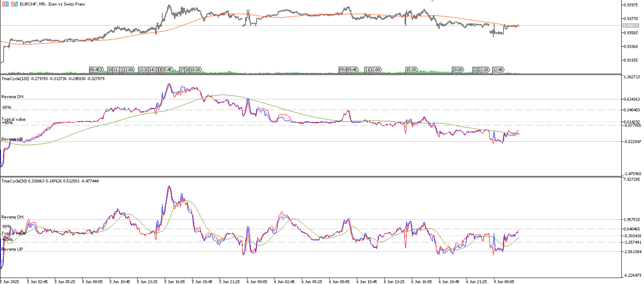Click the EURCHF, M5 chart title

tap(52, 4)
